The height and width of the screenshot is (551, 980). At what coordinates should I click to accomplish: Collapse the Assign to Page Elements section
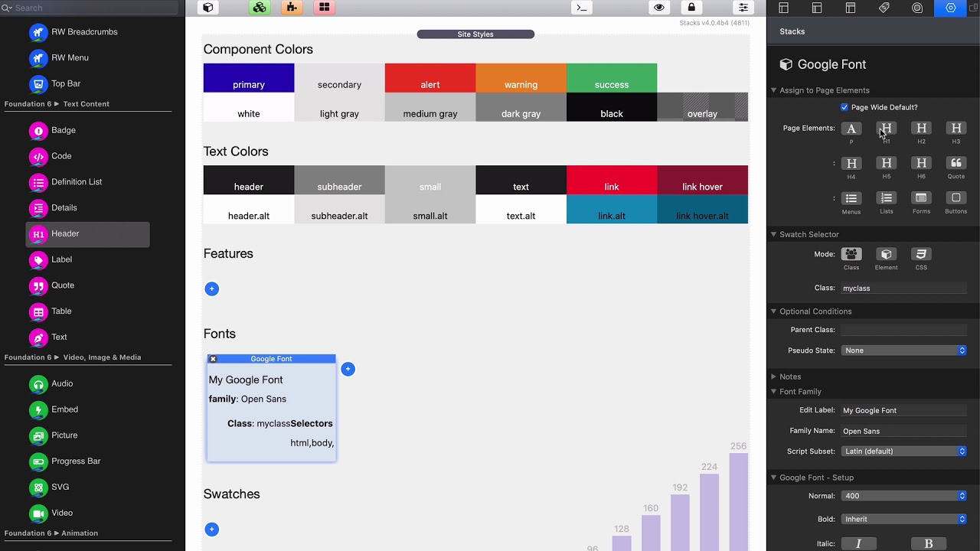point(773,90)
